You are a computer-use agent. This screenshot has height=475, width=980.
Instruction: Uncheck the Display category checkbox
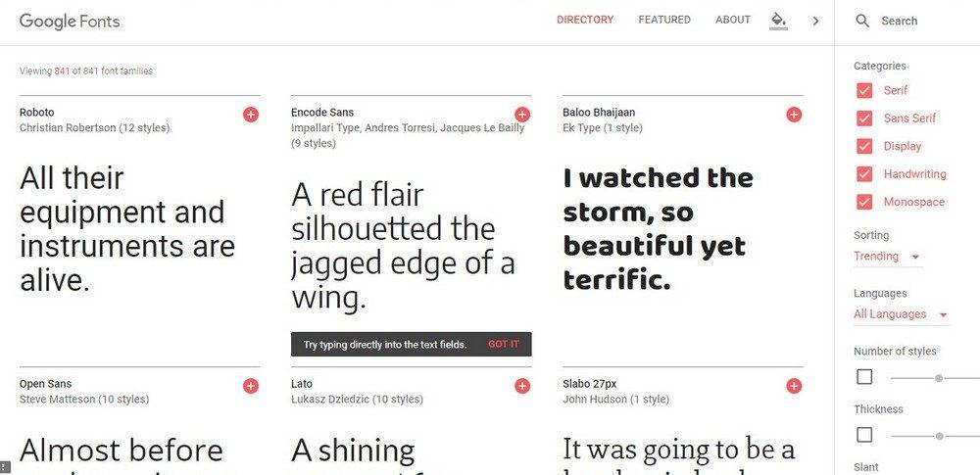pyautogui.click(x=864, y=146)
